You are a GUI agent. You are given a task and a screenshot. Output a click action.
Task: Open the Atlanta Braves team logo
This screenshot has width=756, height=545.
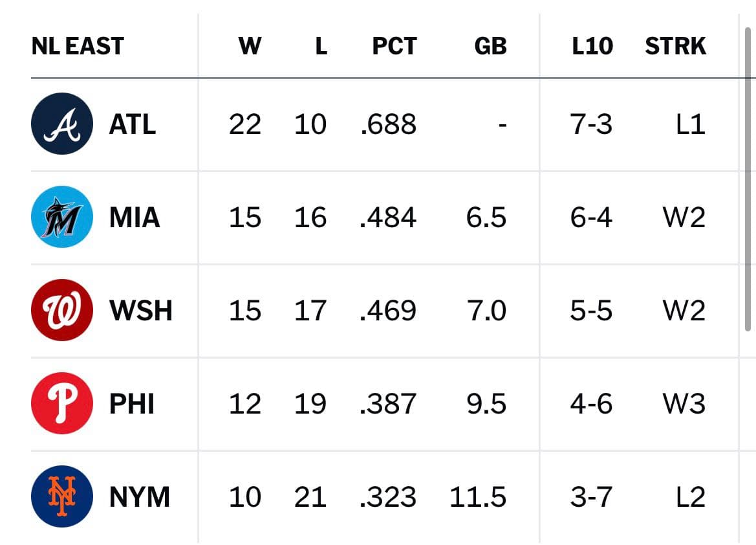tap(61, 124)
